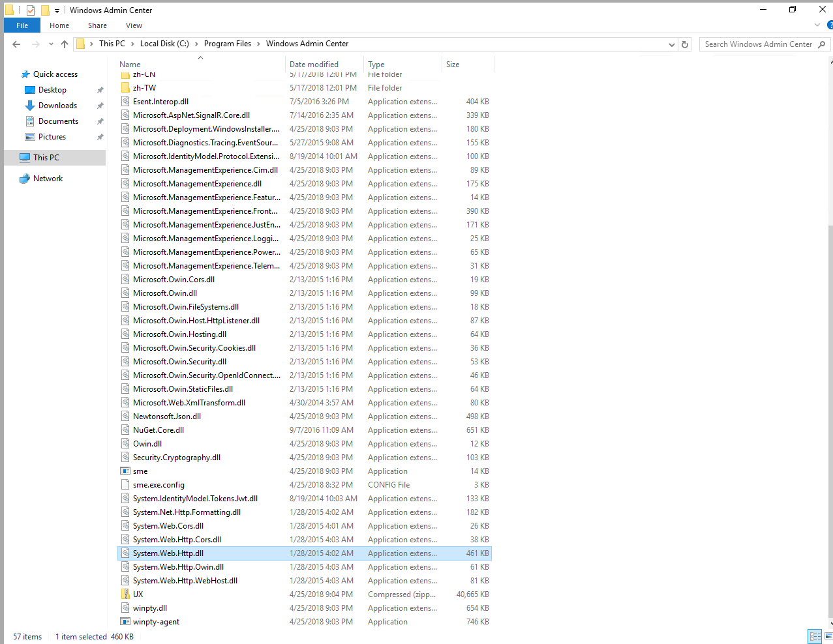Refresh the Windows Admin Center folder
The height and width of the screenshot is (644, 833).
(x=685, y=44)
